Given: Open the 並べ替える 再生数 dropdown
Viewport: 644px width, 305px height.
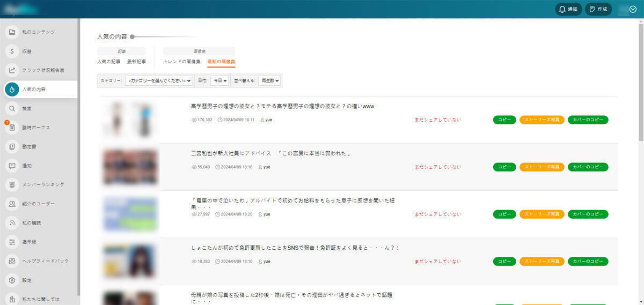Looking at the screenshot, I should [x=269, y=80].
